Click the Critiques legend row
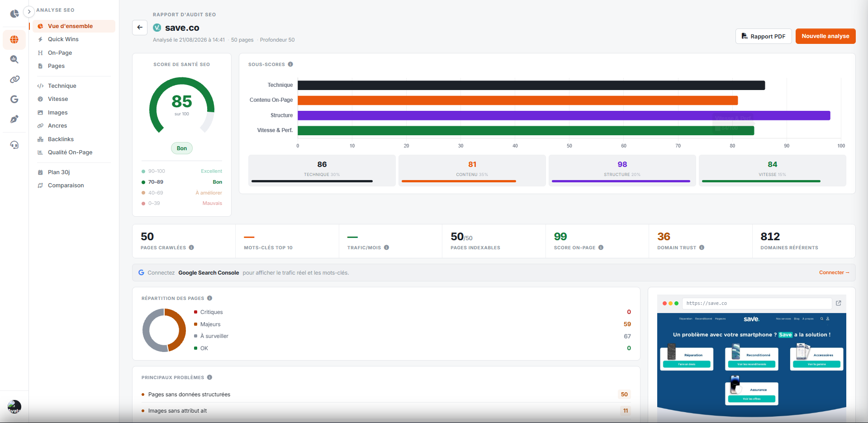The width and height of the screenshot is (868, 423). (x=413, y=312)
